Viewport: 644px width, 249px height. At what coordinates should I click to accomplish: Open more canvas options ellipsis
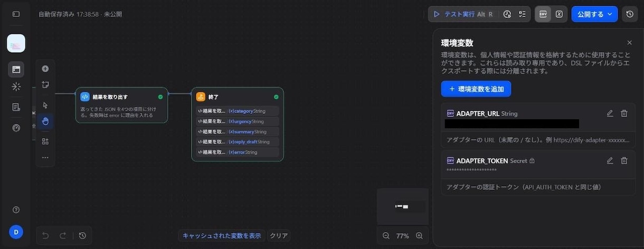[x=45, y=157]
